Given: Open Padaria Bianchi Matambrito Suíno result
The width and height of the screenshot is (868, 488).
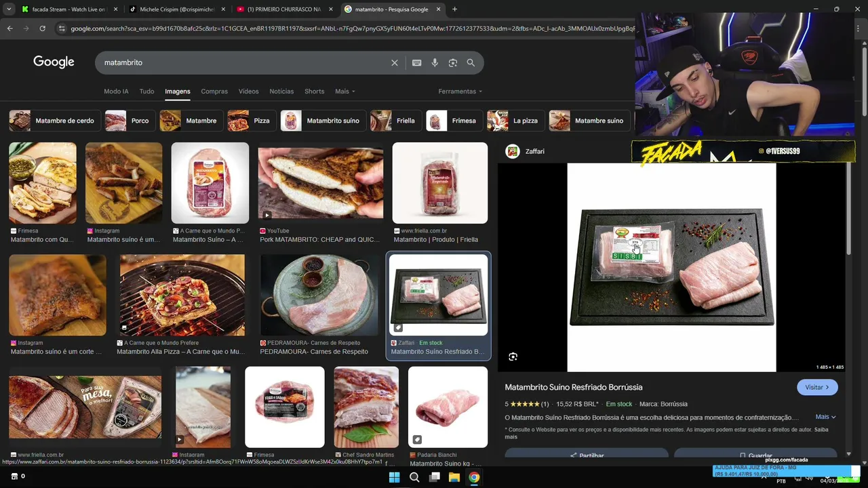Looking at the screenshot, I should (x=448, y=407).
